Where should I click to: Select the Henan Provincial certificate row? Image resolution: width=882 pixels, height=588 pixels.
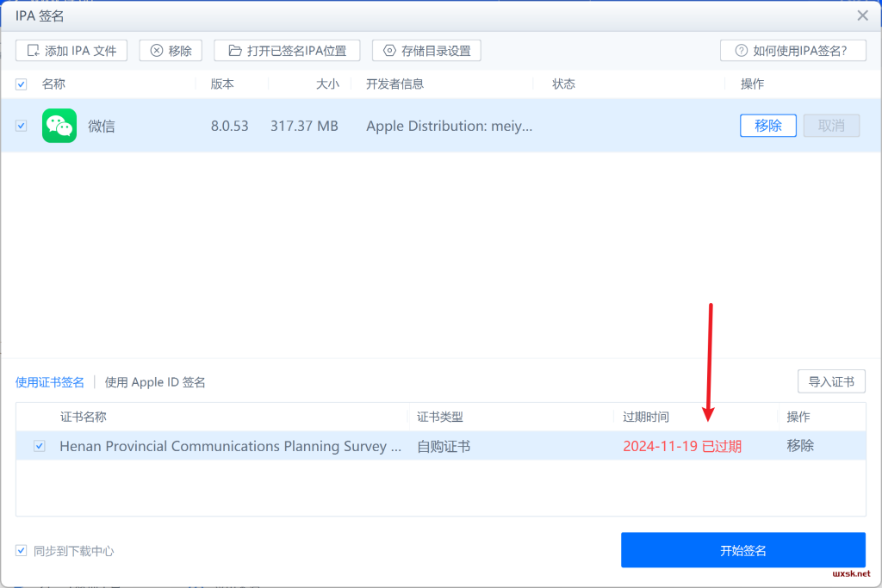[230, 446]
